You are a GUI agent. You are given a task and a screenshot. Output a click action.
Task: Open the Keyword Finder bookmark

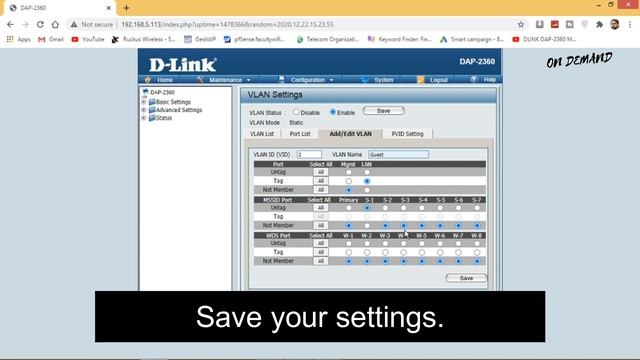click(400, 39)
